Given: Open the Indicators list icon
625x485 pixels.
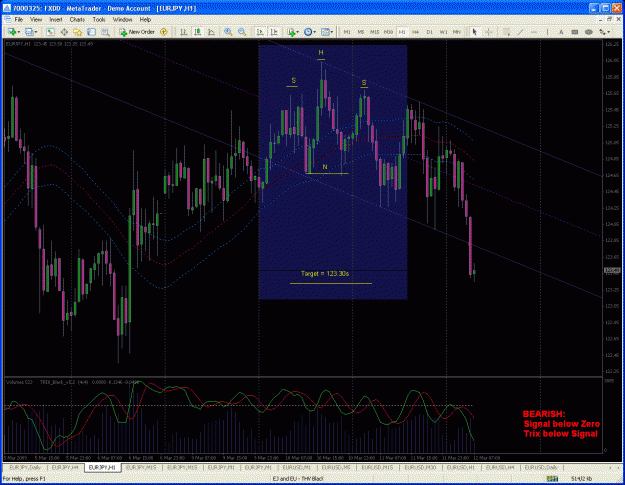Looking at the screenshot, I should 291,32.
